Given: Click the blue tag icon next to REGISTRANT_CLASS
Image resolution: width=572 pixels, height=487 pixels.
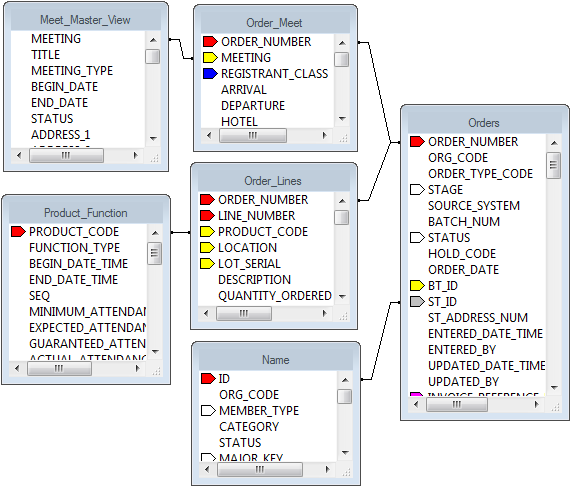Looking at the screenshot, I should [x=210, y=74].
